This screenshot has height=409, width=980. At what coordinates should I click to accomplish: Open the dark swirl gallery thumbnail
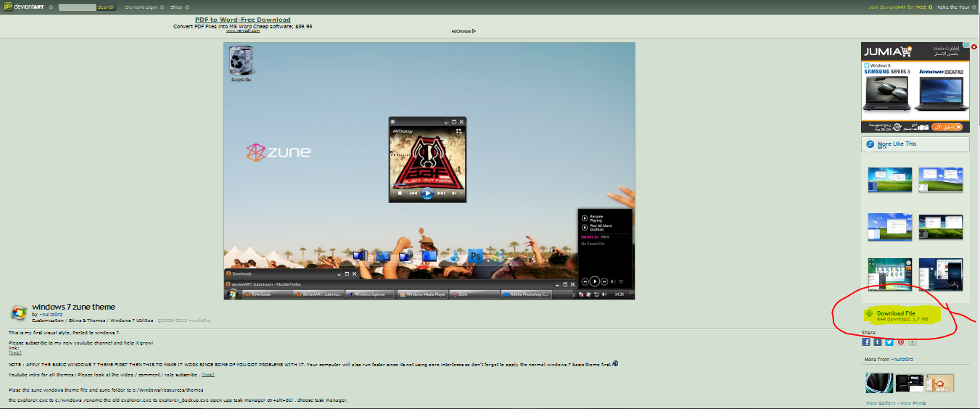879,383
